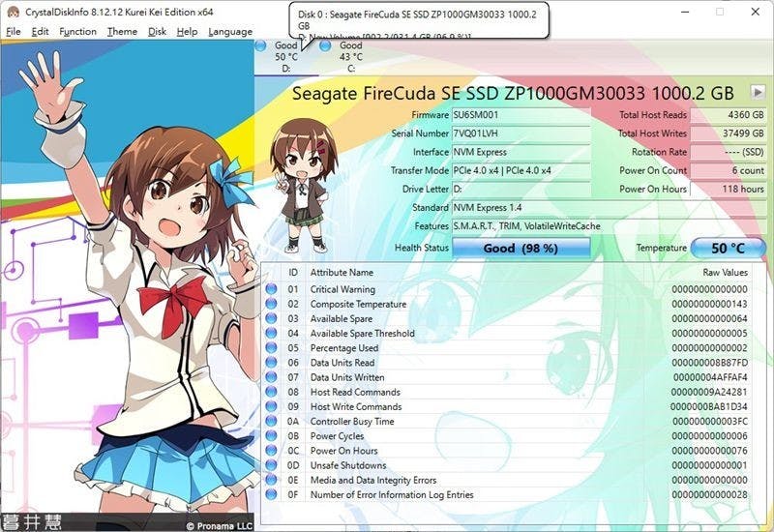Select the Critical Warning attribute name
This screenshot has width=774, height=532.
[x=342, y=289]
